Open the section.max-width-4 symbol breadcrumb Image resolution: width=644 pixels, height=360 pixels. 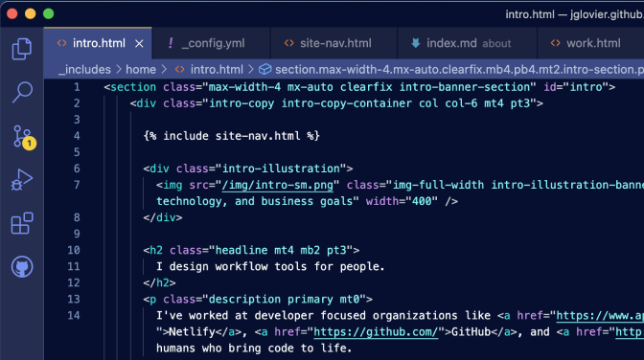tap(459, 69)
